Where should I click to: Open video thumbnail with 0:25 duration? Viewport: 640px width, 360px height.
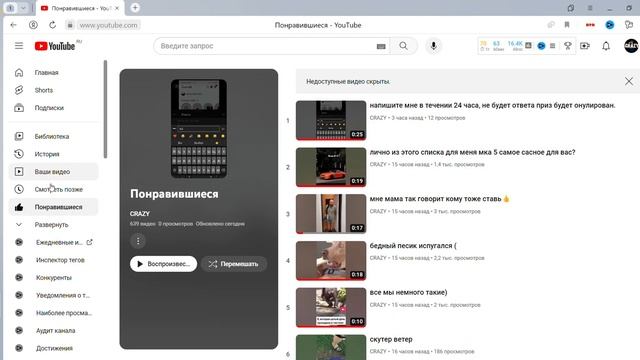pos(331,120)
